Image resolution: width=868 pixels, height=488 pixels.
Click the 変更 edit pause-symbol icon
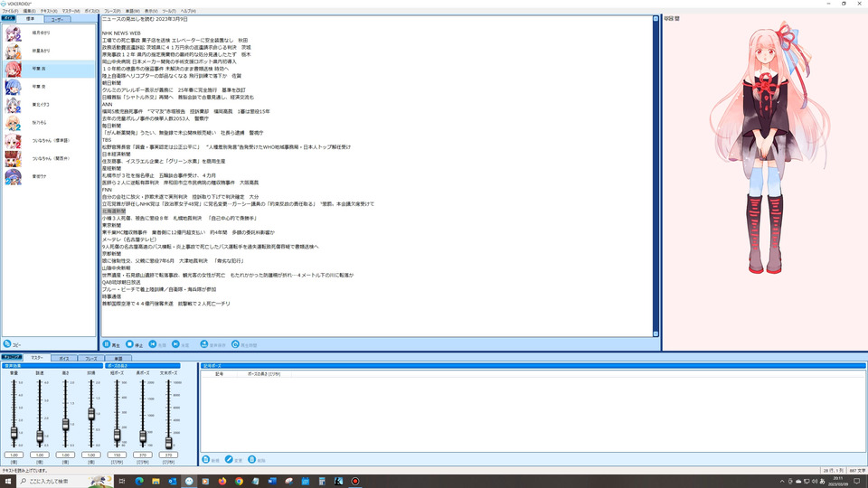pyautogui.click(x=229, y=460)
